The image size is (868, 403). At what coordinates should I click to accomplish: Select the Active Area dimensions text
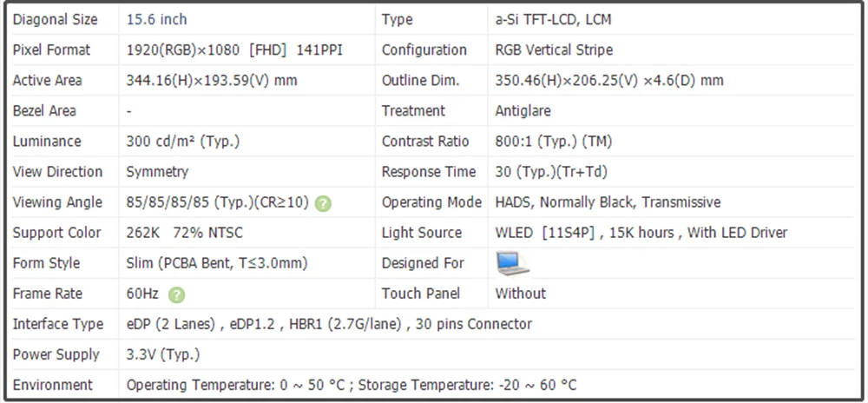(212, 80)
